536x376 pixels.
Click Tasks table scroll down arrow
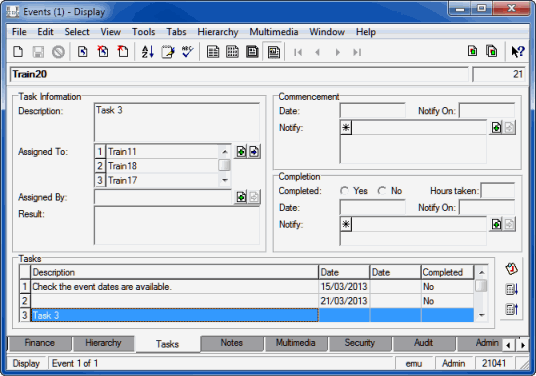pos(482,315)
